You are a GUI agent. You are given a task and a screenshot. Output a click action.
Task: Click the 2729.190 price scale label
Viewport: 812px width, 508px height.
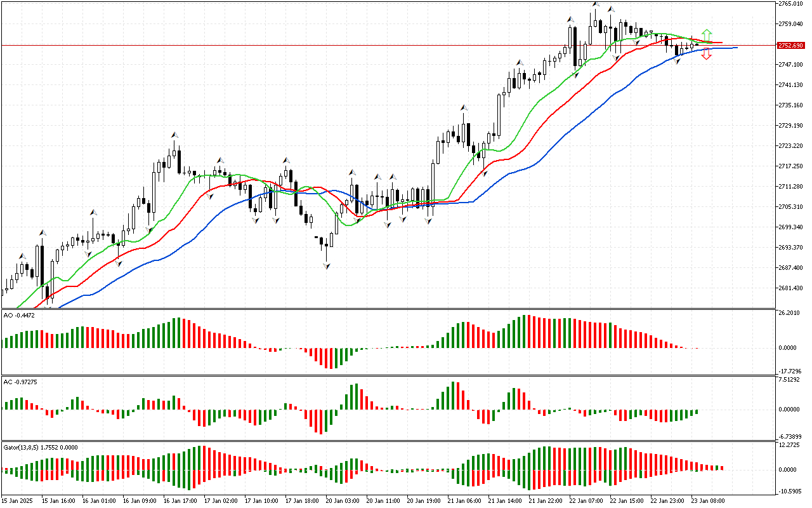coord(790,126)
